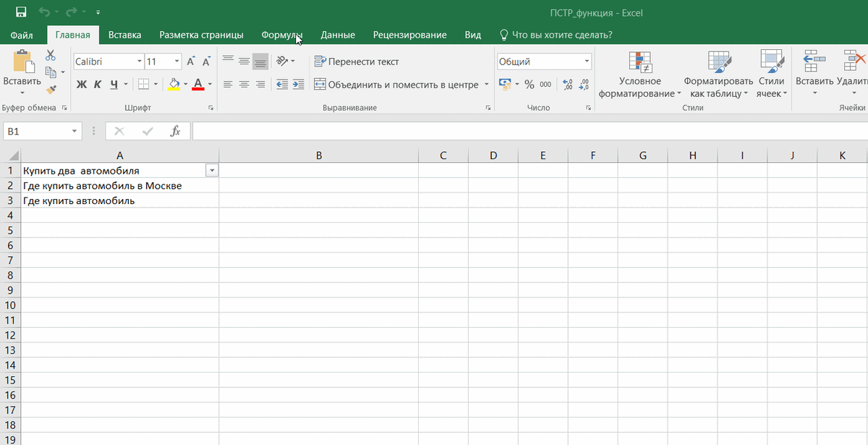Toggle align text left
This screenshot has height=445, width=868.
pyautogui.click(x=228, y=85)
